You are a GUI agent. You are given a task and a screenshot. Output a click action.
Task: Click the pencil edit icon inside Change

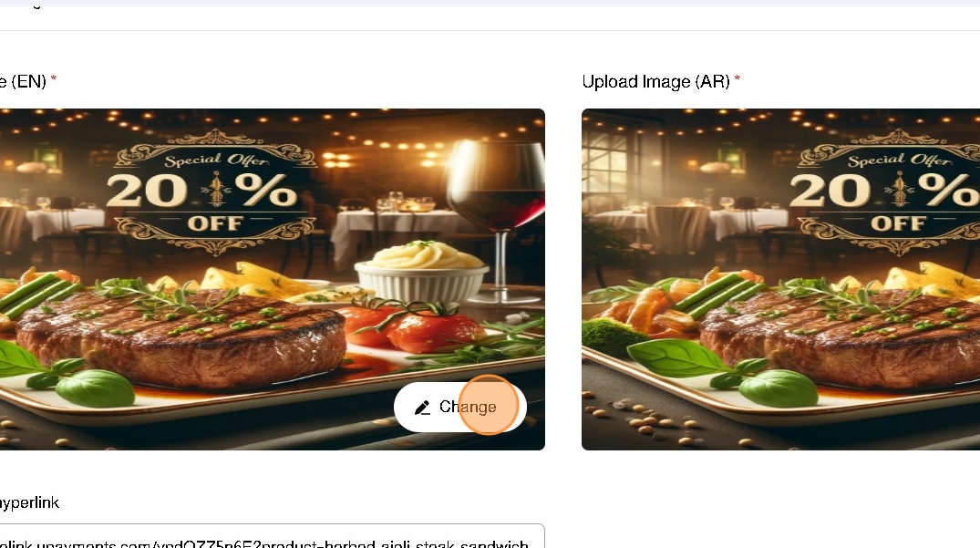click(422, 408)
